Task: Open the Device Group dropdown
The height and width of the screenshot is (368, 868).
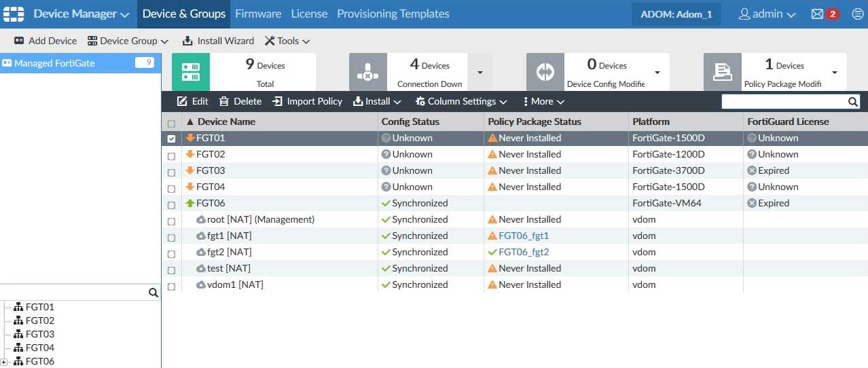Action: [128, 41]
